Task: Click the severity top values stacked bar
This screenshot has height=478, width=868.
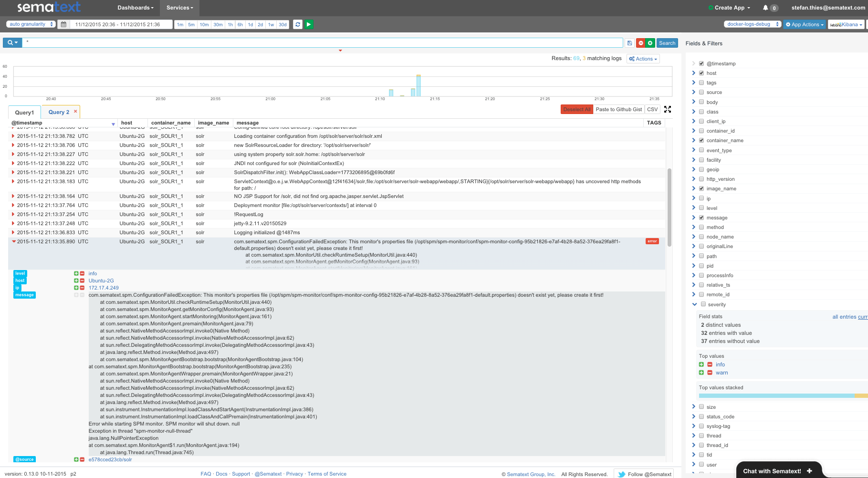Action: pyautogui.click(x=783, y=395)
